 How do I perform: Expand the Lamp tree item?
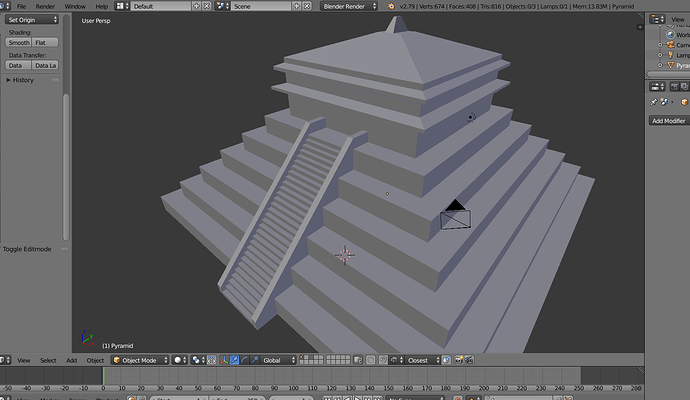pos(660,55)
